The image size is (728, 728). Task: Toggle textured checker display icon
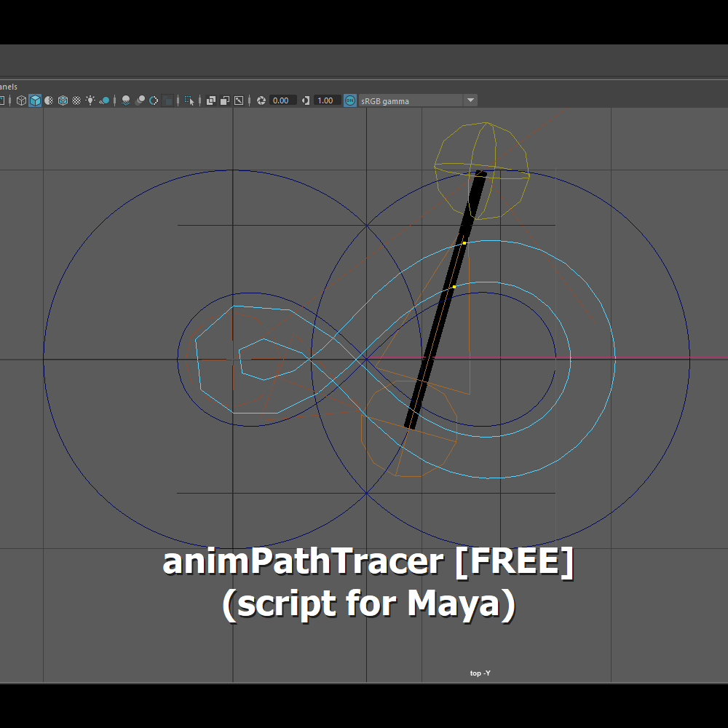76,100
